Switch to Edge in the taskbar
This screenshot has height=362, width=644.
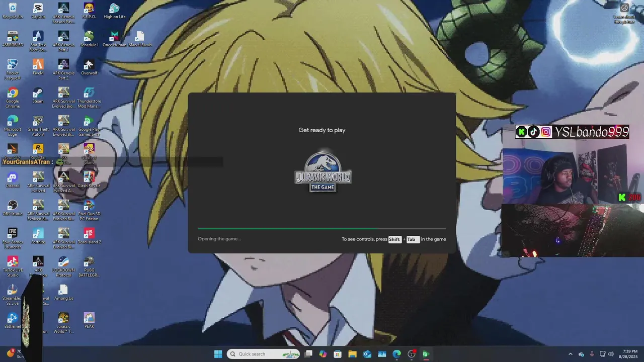click(x=397, y=354)
